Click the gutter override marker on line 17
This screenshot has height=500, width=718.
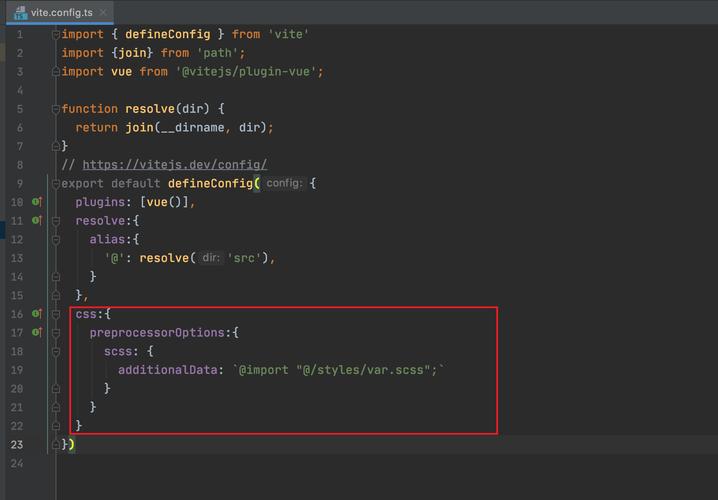(x=37, y=332)
